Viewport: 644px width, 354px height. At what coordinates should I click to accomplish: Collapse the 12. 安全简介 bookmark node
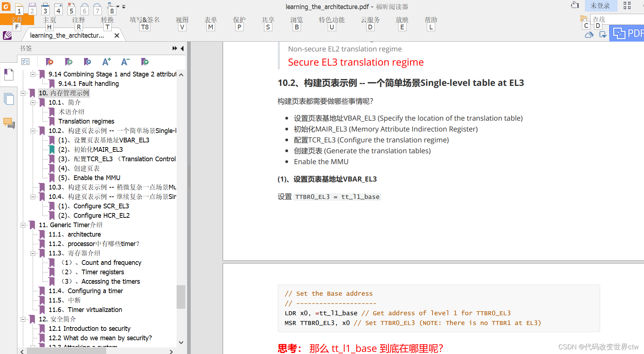[x=23, y=319]
